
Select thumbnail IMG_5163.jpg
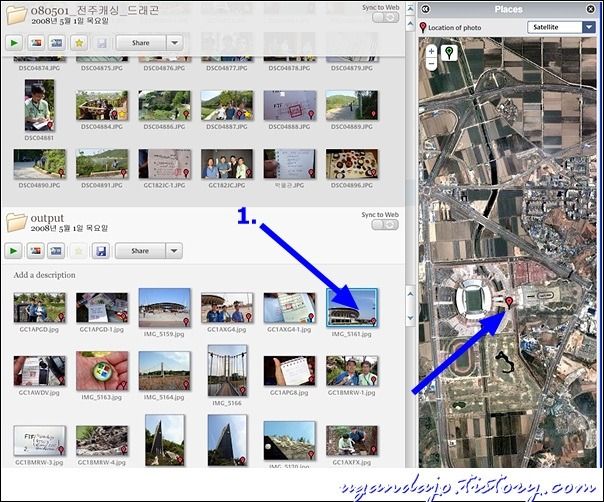tap(102, 371)
